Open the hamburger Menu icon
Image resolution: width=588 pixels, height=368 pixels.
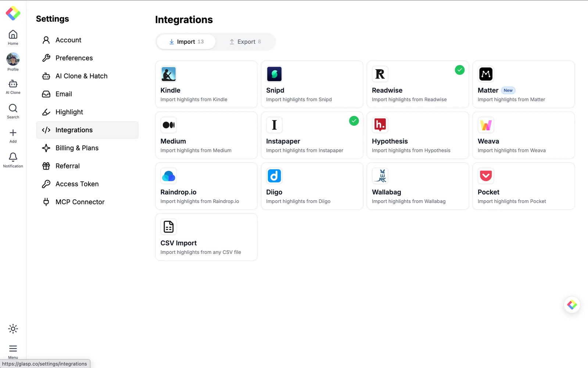[13, 348]
